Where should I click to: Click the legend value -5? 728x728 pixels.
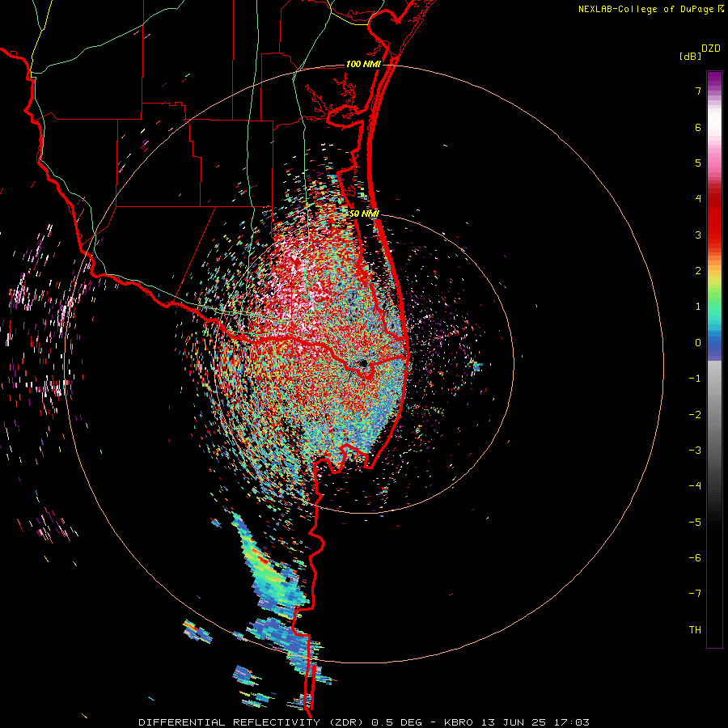pos(695,523)
